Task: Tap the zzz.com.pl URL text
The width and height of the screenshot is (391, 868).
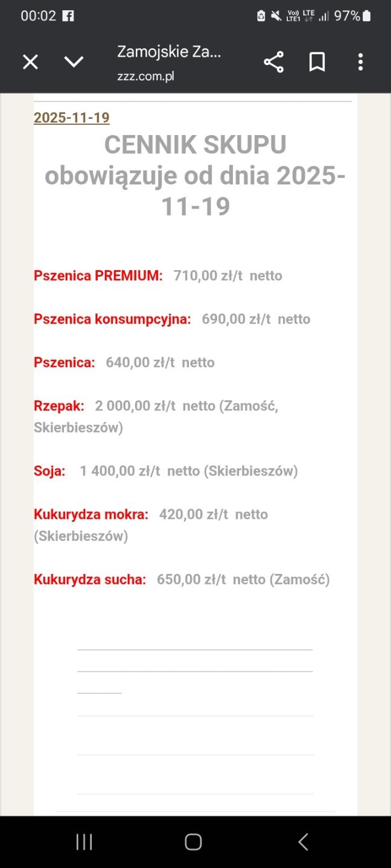Action: [x=145, y=77]
